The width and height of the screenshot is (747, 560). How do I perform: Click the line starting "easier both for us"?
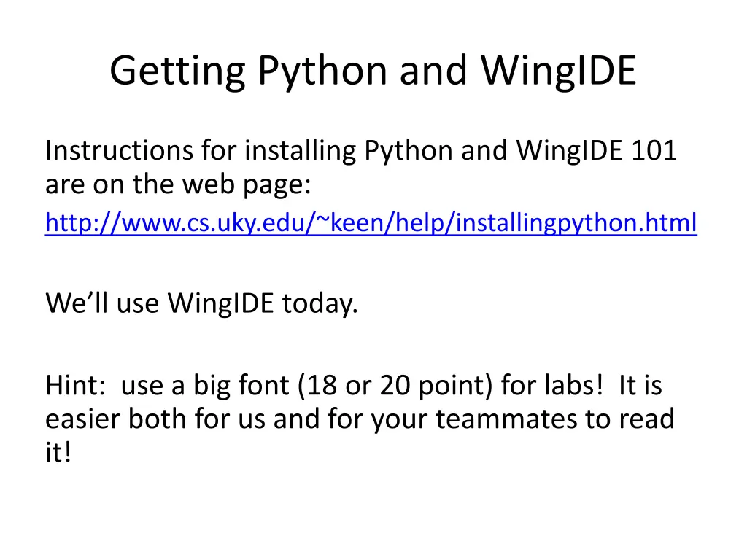click(x=360, y=419)
